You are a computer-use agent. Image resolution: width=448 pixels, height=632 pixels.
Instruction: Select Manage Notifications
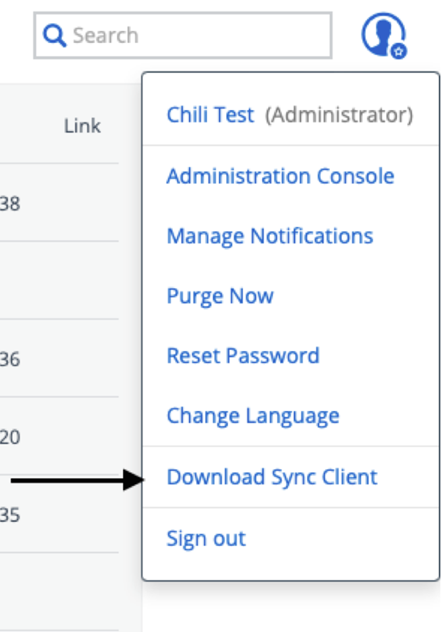coord(270,236)
